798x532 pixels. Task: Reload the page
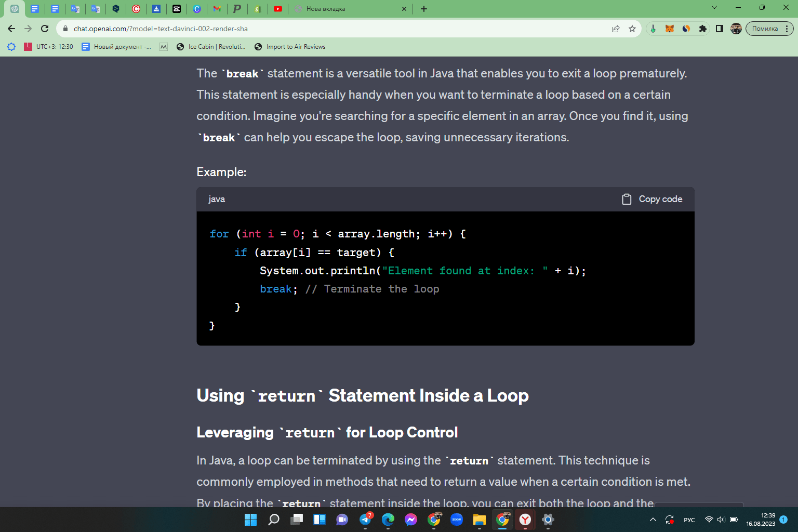click(45, 29)
